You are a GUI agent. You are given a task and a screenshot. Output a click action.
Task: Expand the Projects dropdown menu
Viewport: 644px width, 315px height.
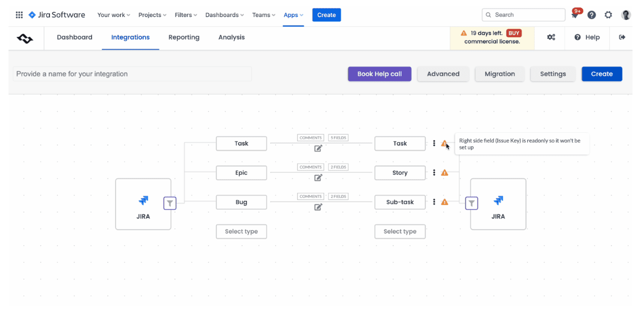click(x=152, y=15)
